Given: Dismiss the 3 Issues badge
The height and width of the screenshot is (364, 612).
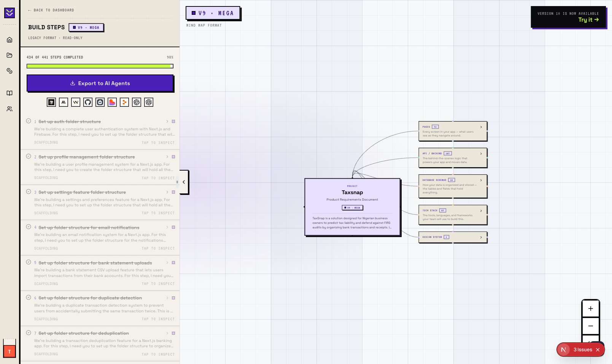Looking at the screenshot, I should [x=598, y=350].
